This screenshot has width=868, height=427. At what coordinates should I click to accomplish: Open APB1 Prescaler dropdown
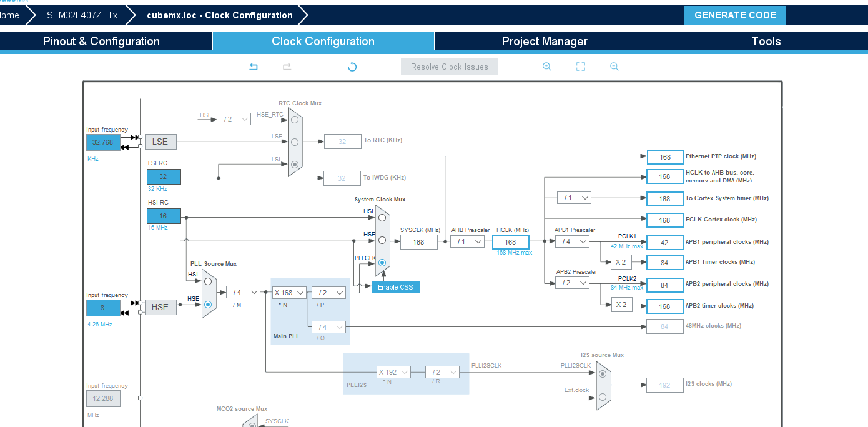point(573,242)
